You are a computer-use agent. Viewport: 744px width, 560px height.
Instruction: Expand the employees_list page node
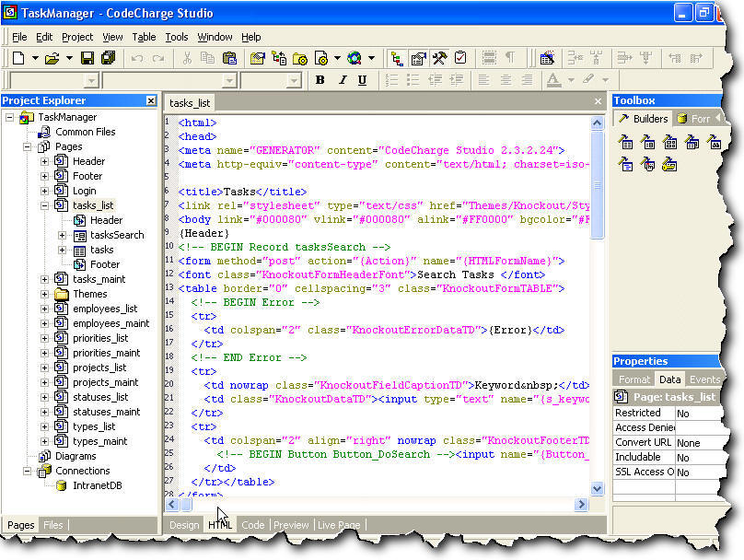44,309
